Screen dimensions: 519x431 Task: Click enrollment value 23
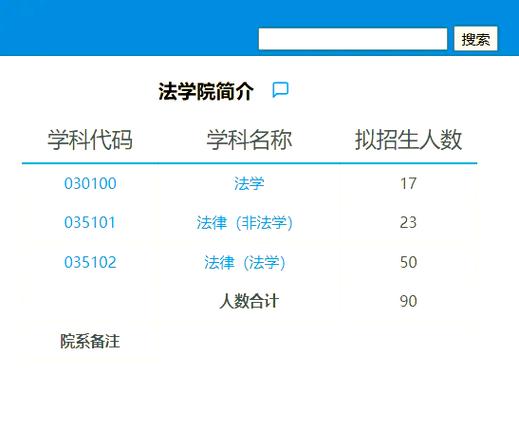(408, 222)
